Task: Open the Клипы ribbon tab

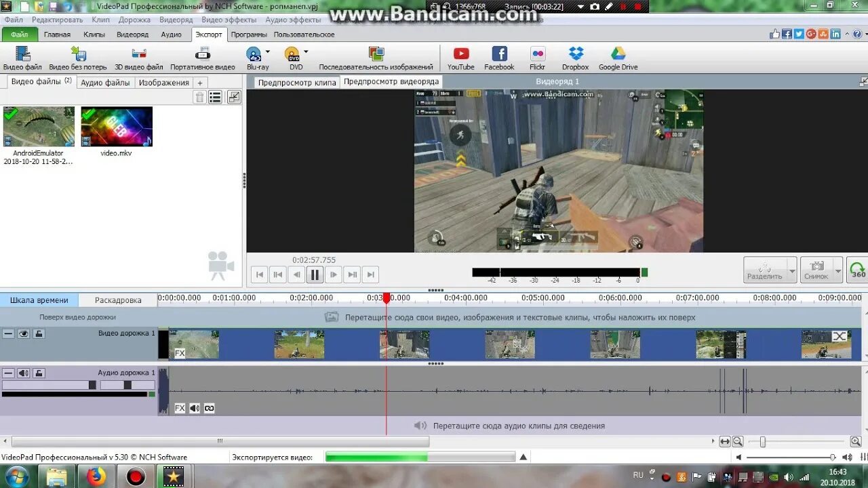Action: tap(94, 35)
